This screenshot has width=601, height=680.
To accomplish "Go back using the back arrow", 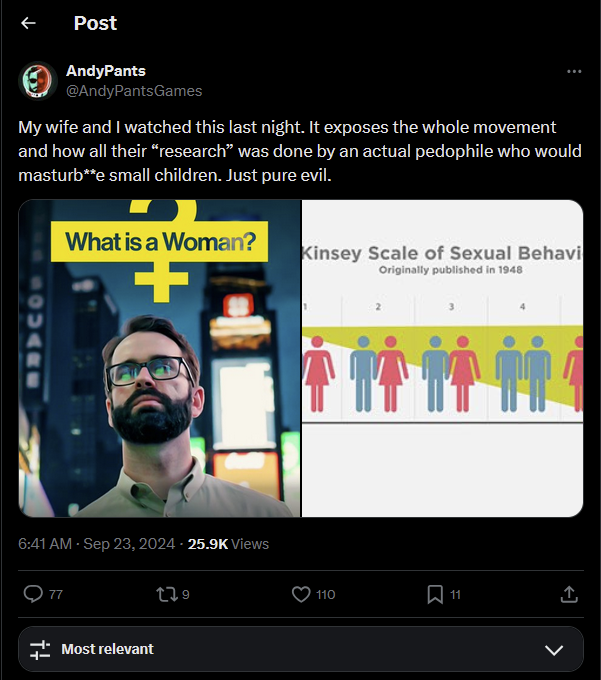I will [28, 23].
